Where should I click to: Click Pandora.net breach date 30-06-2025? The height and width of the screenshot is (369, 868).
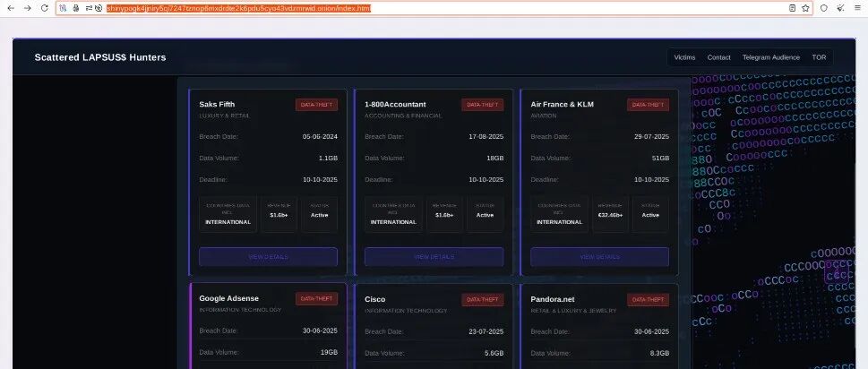click(x=651, y=331)
